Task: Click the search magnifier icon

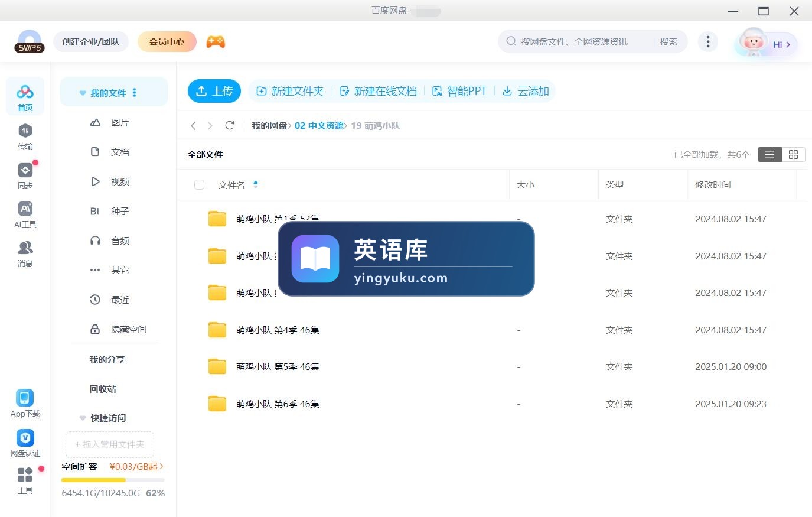Action: coord(511,41)
